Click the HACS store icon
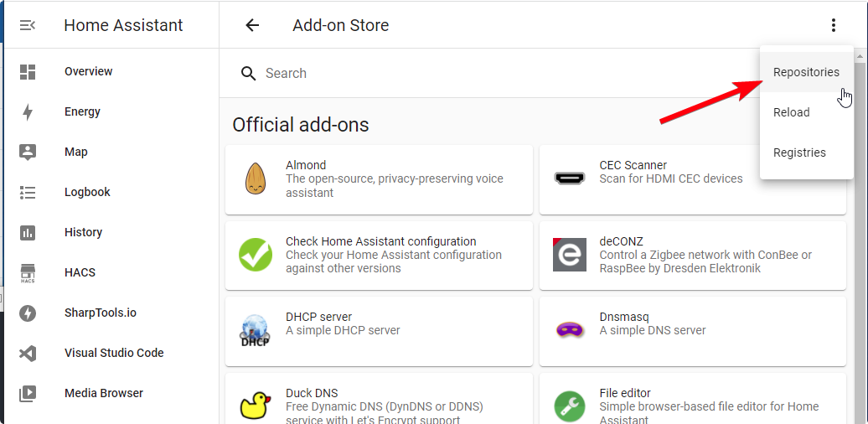The width and height of the screenshot is (868, 424). click(x=28, y=273)
